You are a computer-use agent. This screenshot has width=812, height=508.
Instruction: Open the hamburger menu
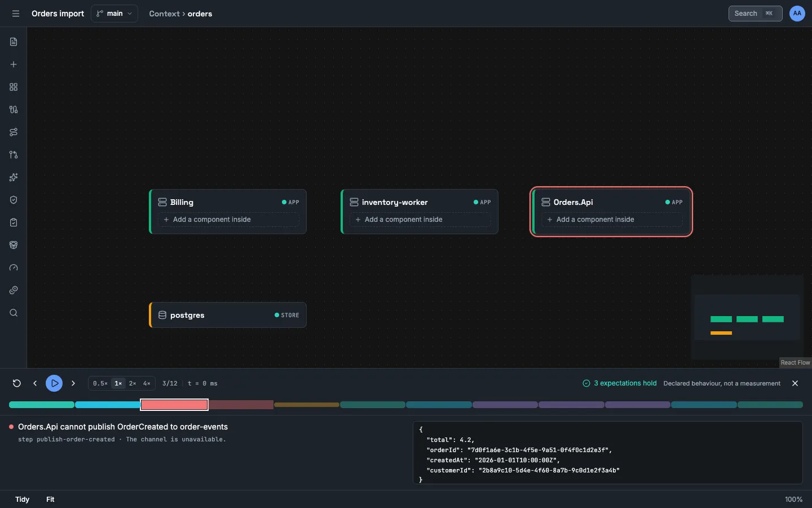[x=16, y=14]
